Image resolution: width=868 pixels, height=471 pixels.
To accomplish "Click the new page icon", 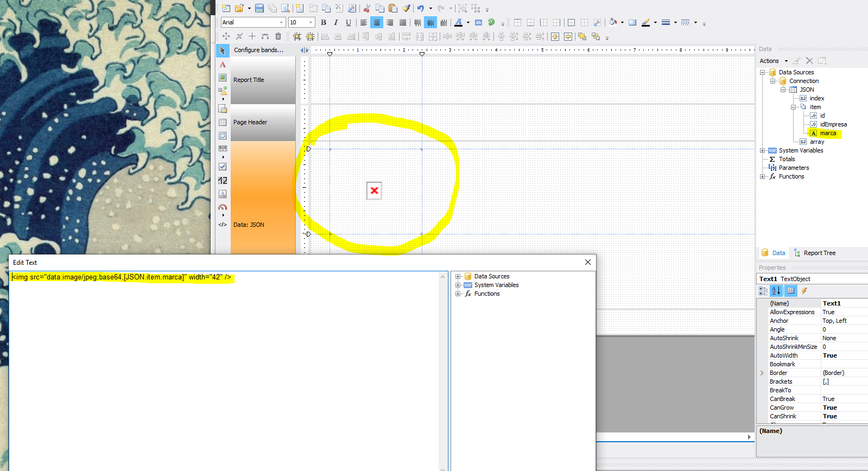I will click(x=300, y=8).
